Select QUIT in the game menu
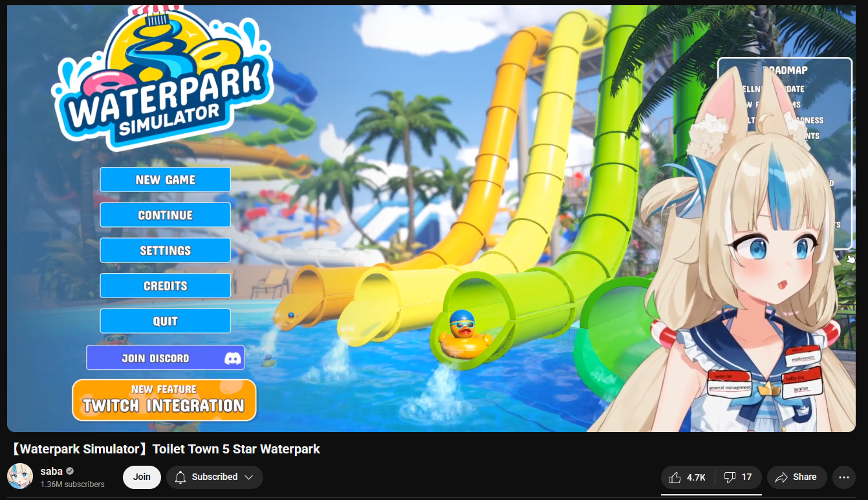The width and height of the screenshot is (868, 500). pos(165,321)
